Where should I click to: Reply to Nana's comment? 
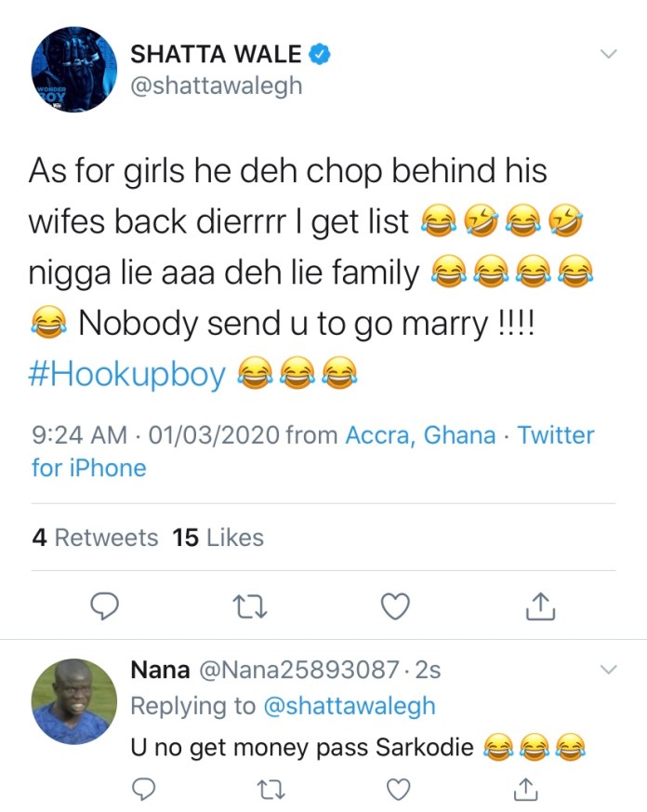[143, 789]
